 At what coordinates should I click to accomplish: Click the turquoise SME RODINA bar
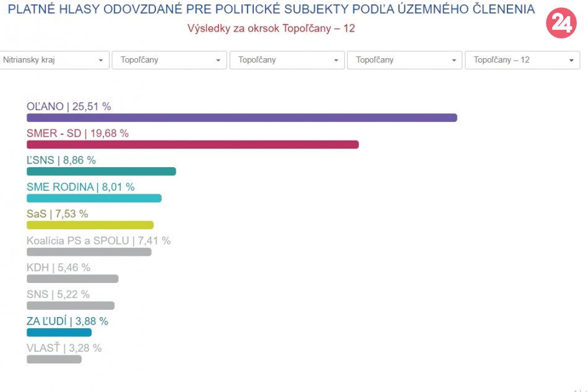(93, 198)
